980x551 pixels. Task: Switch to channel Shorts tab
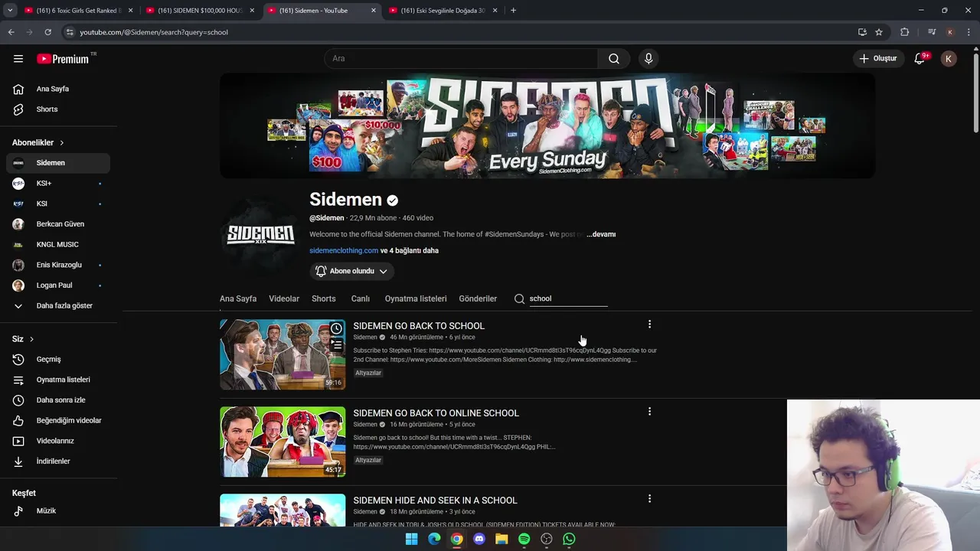coord(324,298)
